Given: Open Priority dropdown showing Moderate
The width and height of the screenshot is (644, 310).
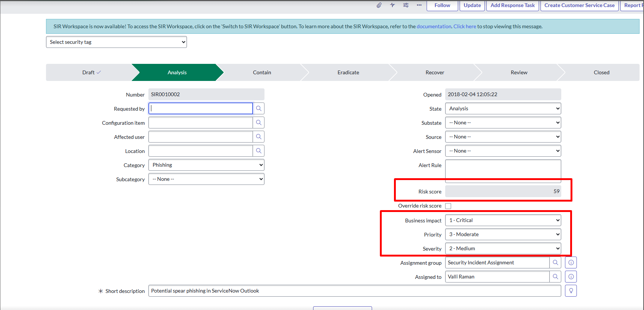Looking at the screenshot, I should (x=503, y=234).
